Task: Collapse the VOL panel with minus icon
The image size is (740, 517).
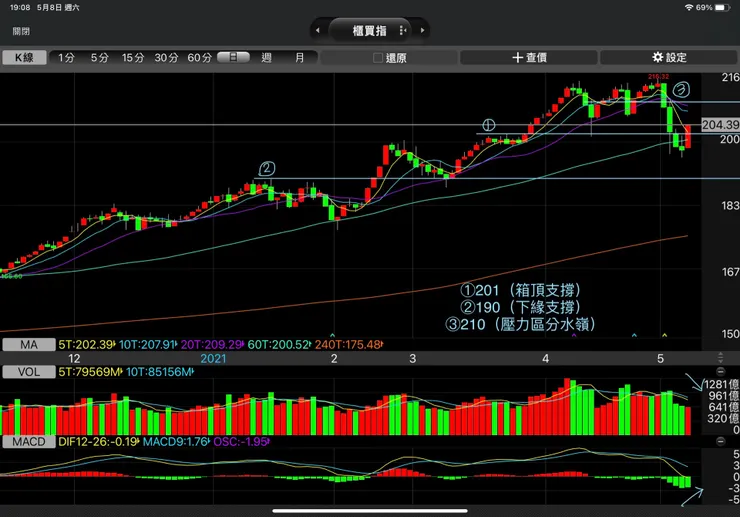Action: [x=720, y=372]
